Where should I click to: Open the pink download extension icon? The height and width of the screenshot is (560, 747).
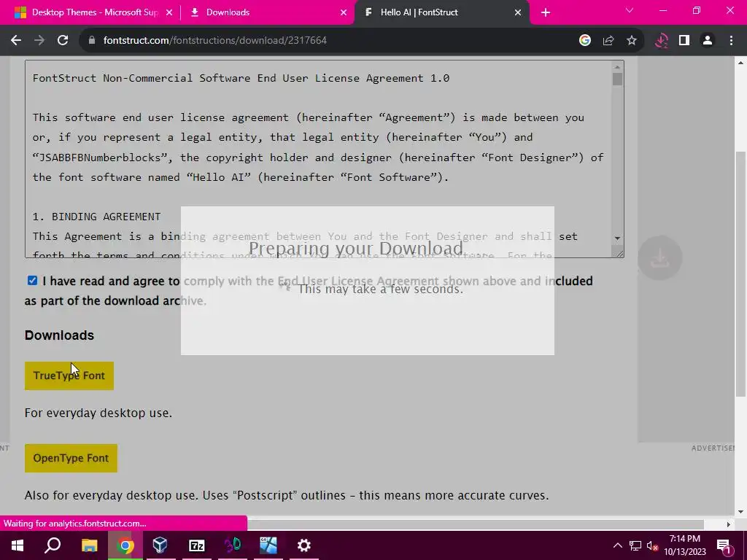pyautogui.click(x=661, y=41)
